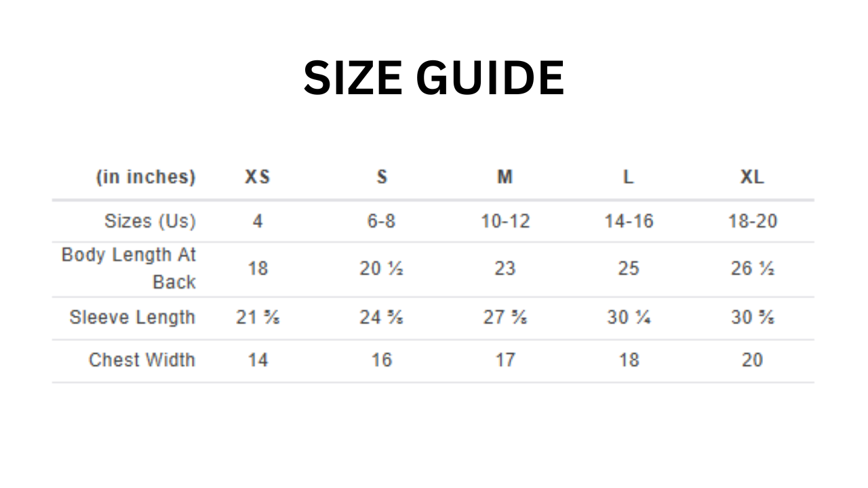The width and height of the screenshot is (868, 488).
Task: Click US size 6-8 cell
Action: (382, 221)
